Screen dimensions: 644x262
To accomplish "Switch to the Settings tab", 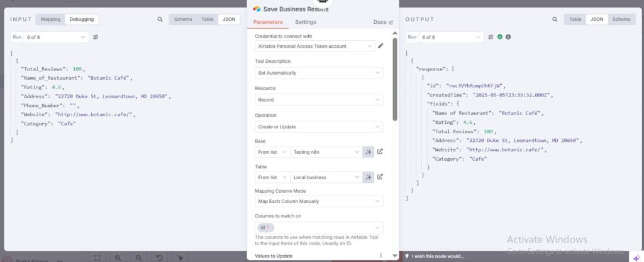I will point(306,22).
